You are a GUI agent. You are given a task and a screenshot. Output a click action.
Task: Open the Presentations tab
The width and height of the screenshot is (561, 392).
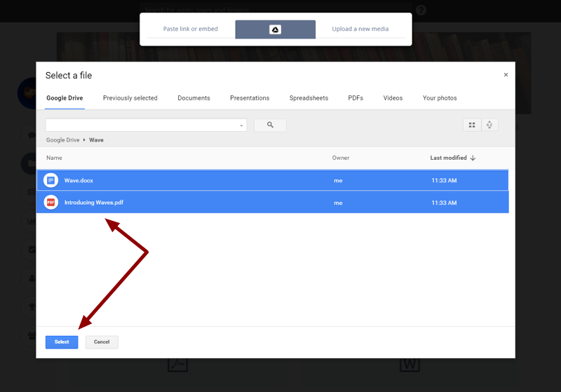pos(250,98)
